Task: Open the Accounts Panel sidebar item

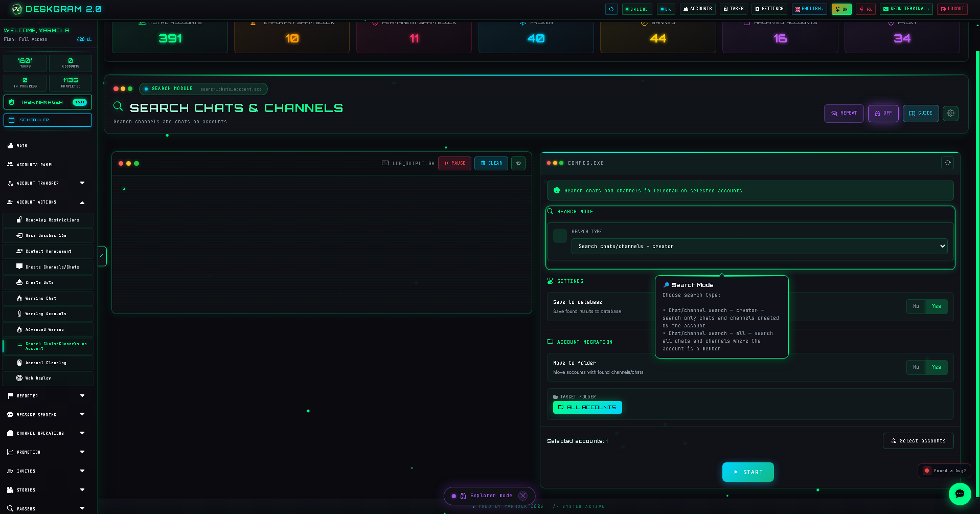Action: pos(49,165)
